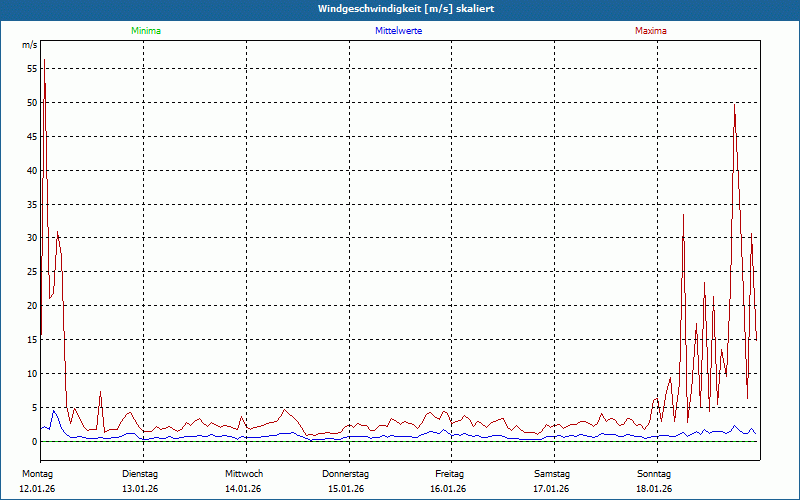Viewport: 800px width, 500px height.
Task: Click the m/s unit label on y-axis
Action: click(x=28, y=46)
